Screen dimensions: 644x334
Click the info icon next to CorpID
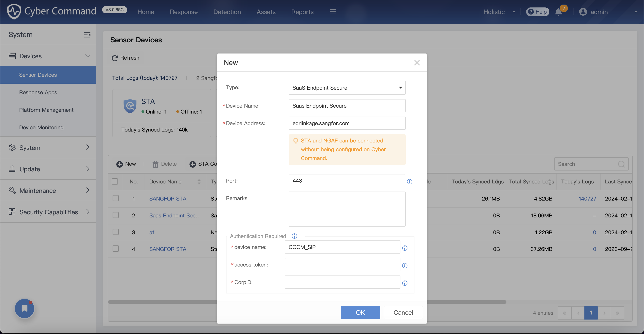pyautogui.click(x=405, y=283)
